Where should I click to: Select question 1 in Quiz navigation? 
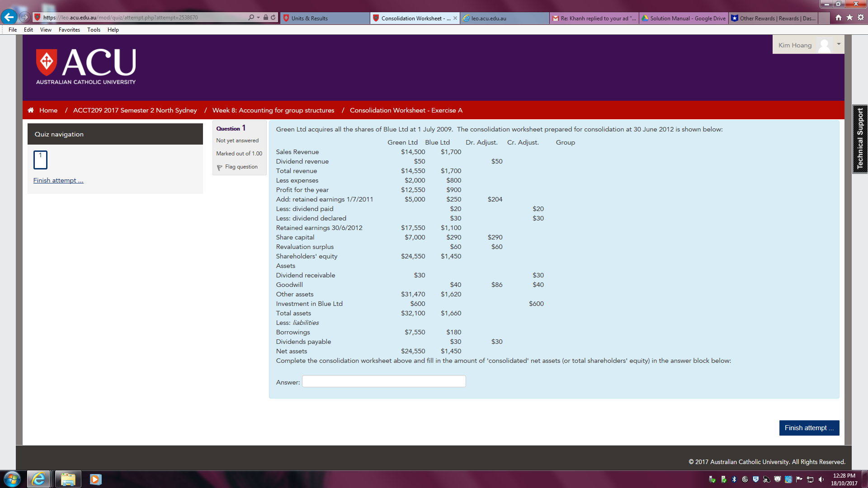coord(40,160)
